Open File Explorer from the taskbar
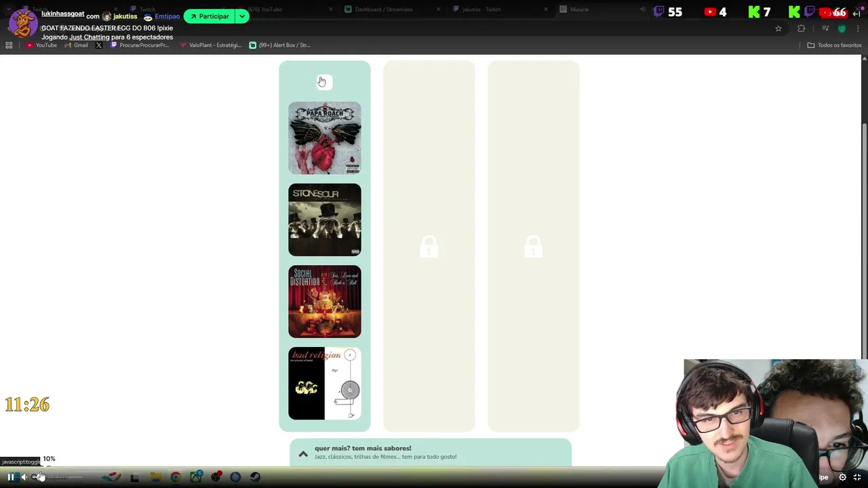Screen dimensions: 868x488 click(155, 477)
